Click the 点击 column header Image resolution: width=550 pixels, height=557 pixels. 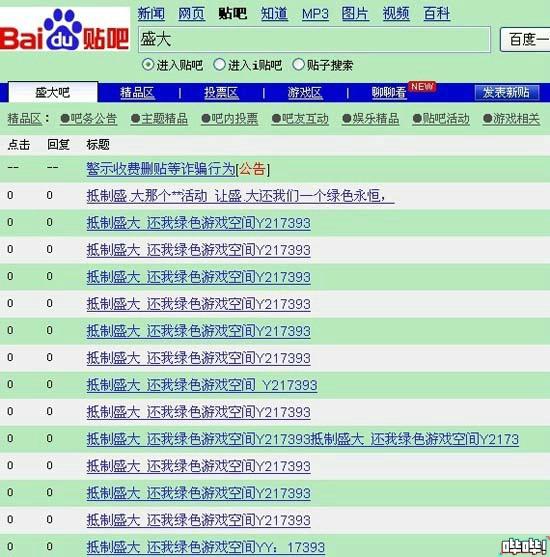click(x=19, y=145)
